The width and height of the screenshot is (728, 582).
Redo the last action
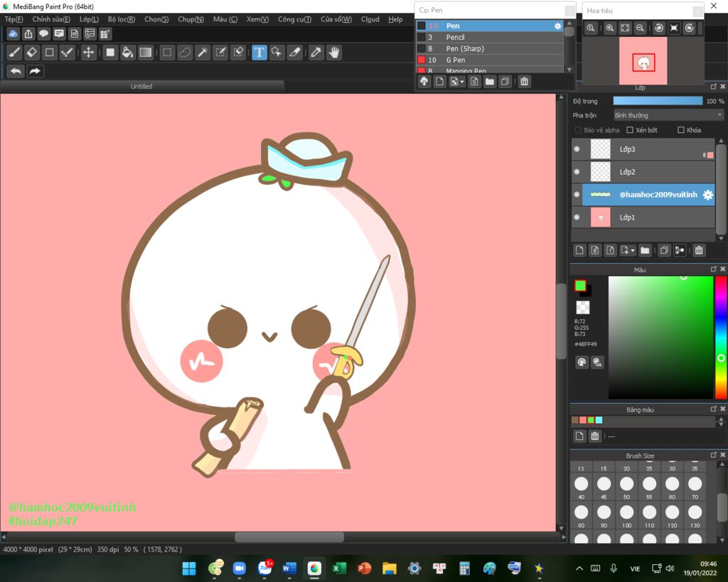[36, 72]
